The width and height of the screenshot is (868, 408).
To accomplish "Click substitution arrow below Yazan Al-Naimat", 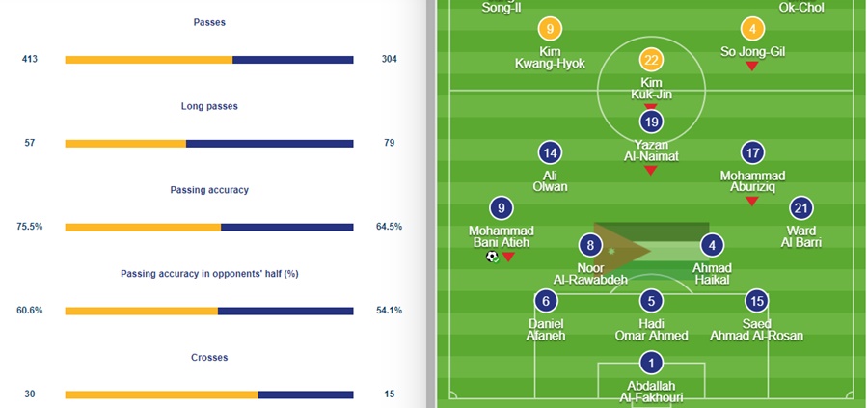I will pos(650,171).
